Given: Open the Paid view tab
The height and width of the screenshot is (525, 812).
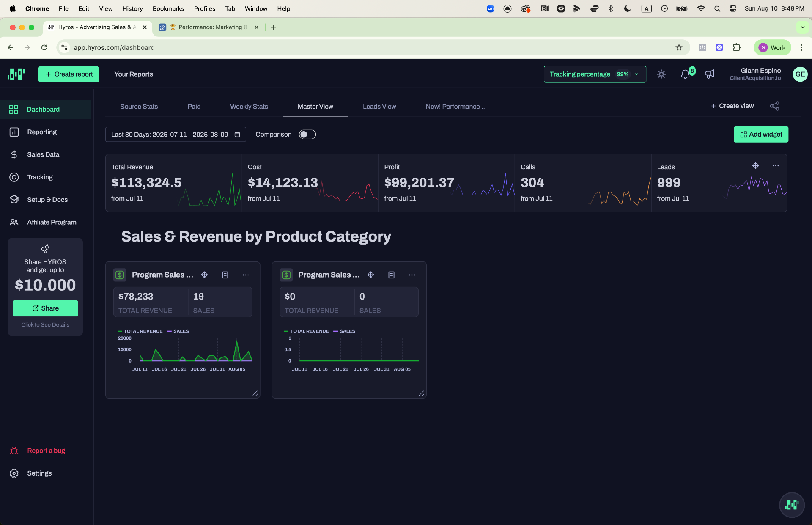Looking at the screenshot, I should (x=194, y=107).
